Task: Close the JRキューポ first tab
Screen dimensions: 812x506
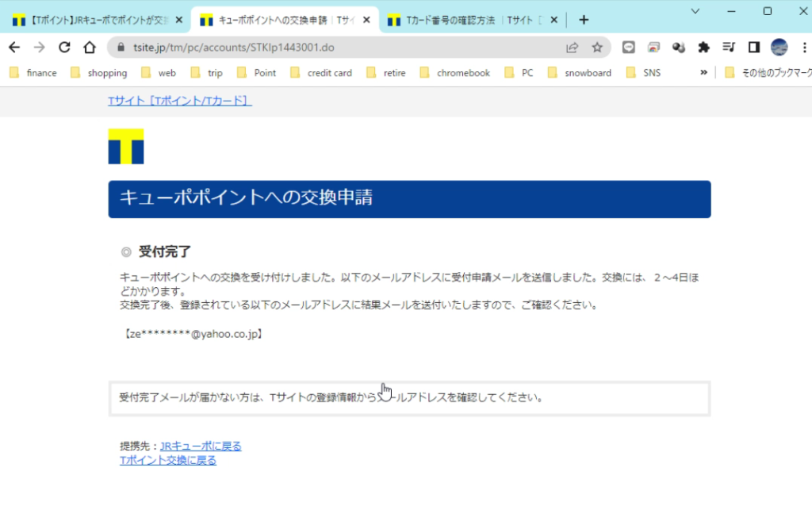Action: [179, 20]
